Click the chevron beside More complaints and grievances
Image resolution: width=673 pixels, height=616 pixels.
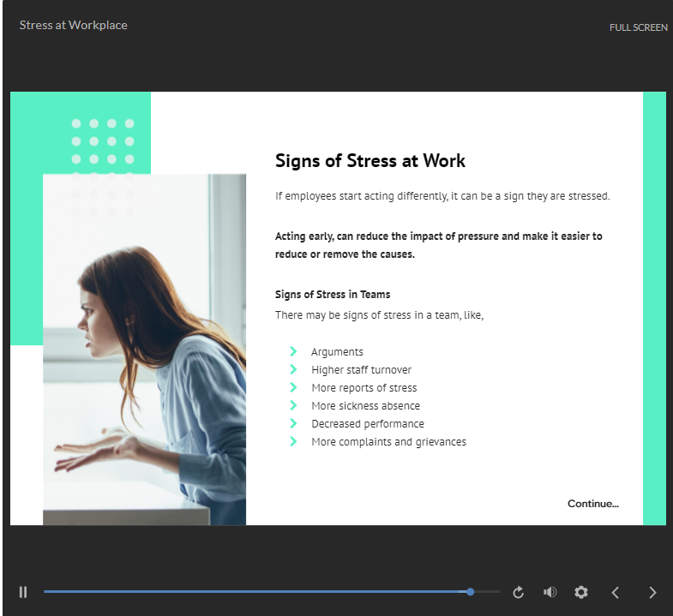coord(293,441)
